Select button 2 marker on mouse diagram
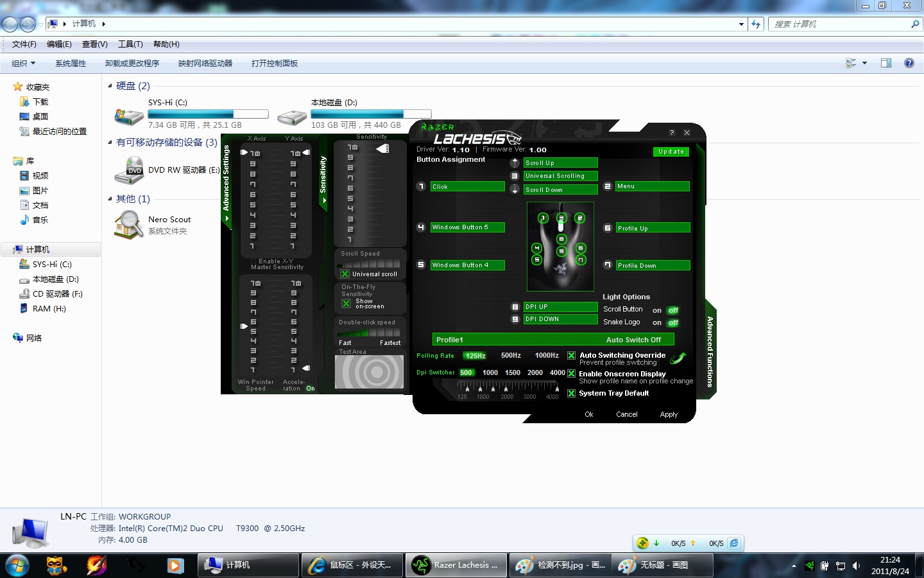Screen dimensions: 924x578 (580, 218)
